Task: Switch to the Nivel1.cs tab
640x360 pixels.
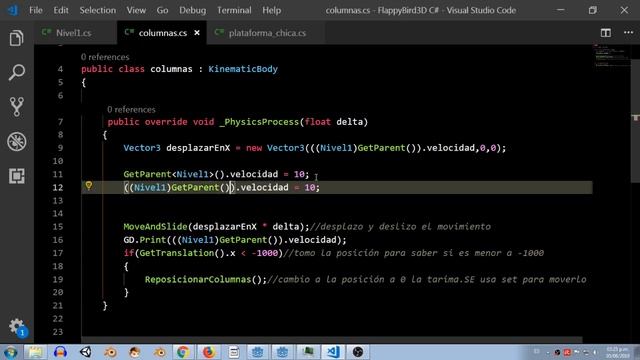Action: pos(73,33)
